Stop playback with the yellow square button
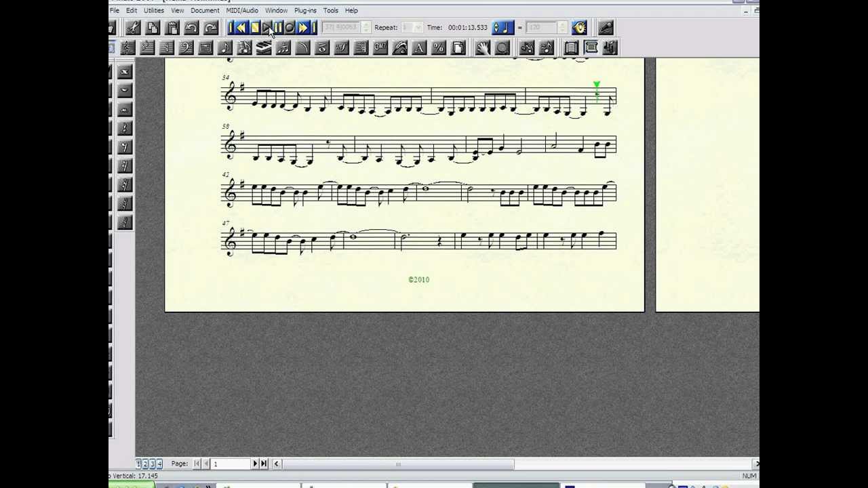This screenshot has width=868, height=488. click(x=255, y=28)
